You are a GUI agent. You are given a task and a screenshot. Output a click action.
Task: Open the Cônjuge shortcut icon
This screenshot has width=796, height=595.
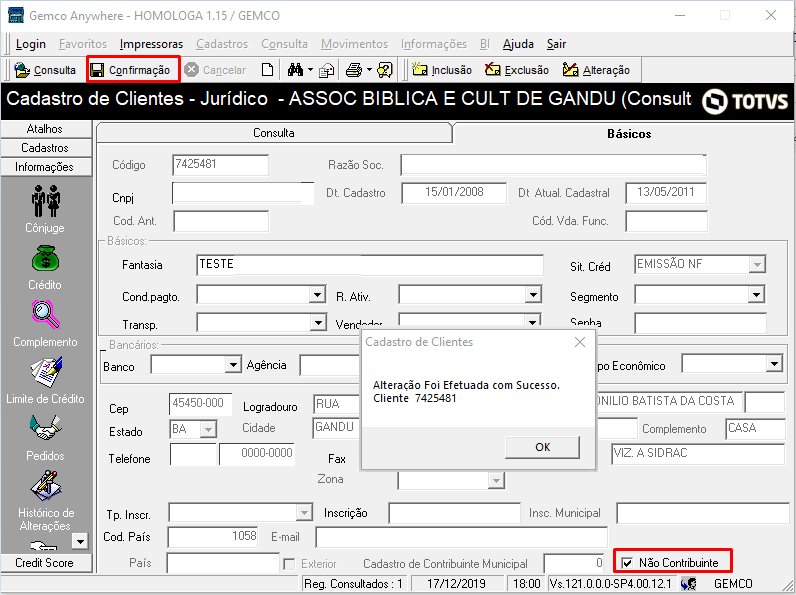coord(45,202)
